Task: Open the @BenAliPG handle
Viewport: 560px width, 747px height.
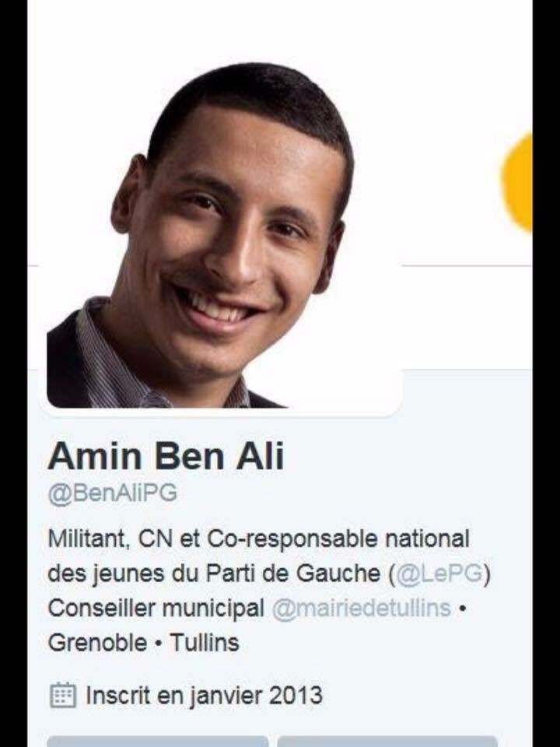Action: coord(112,493)
